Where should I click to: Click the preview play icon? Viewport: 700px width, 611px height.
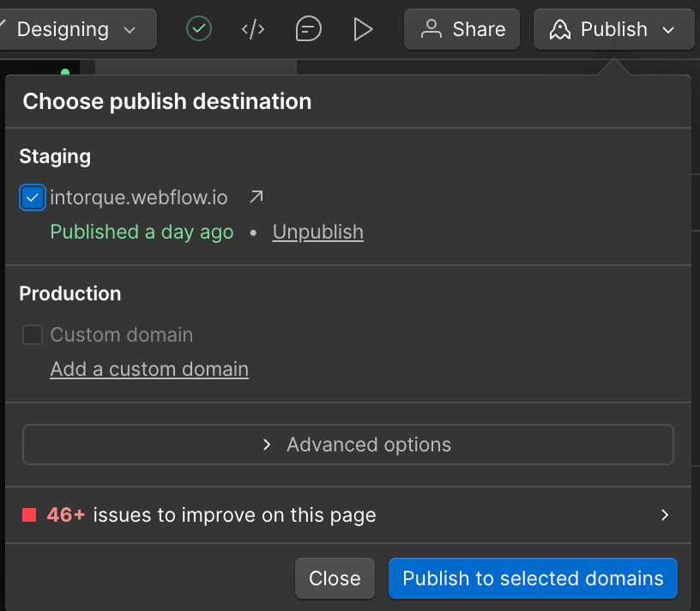point(363,29)
